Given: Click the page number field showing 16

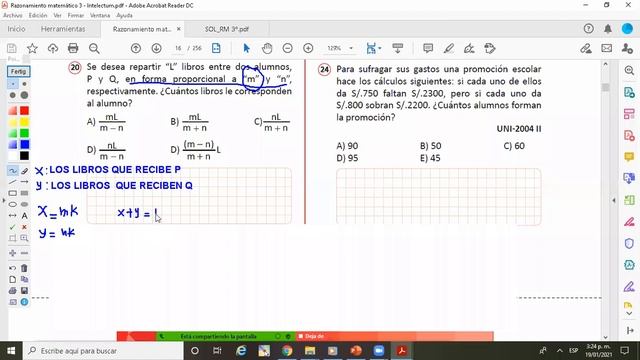Looking at the screenshot, I should 178,48.
